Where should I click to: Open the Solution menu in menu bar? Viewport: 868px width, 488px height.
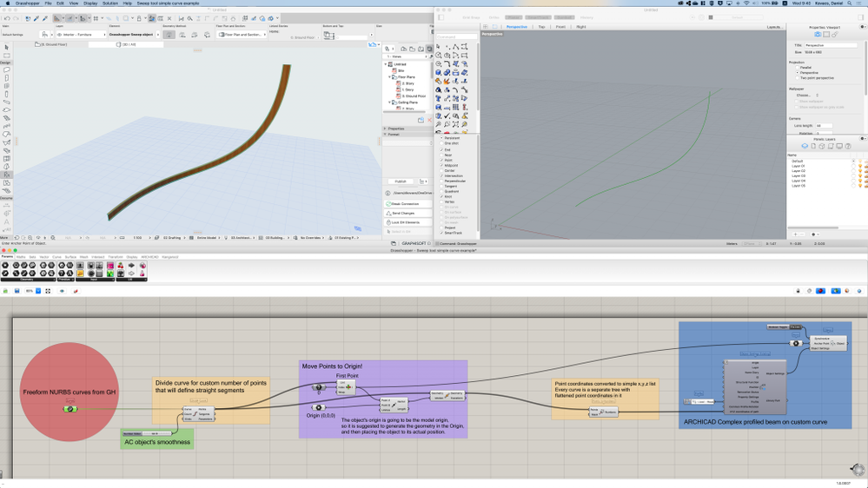click(x=110, y=3)
